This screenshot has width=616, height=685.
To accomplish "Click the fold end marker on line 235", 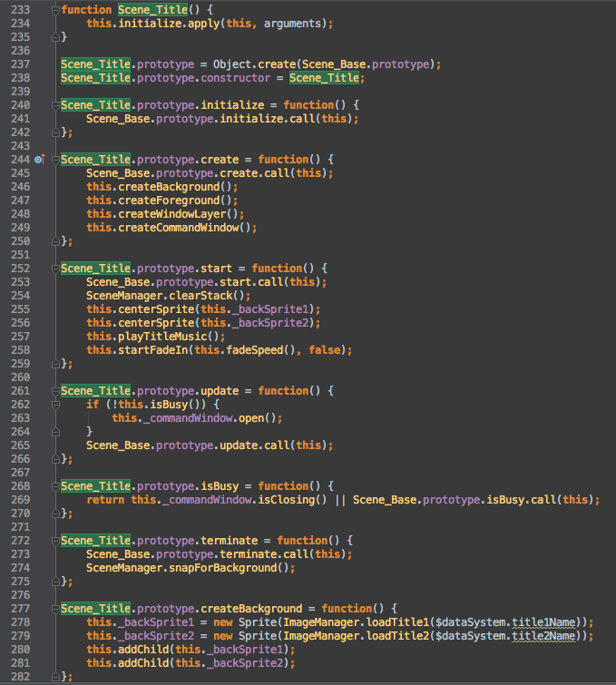I will tap(55, 37).
